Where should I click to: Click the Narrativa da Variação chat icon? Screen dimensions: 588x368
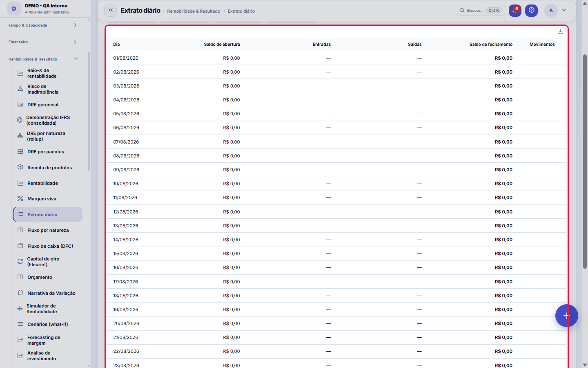click(20, 293)
